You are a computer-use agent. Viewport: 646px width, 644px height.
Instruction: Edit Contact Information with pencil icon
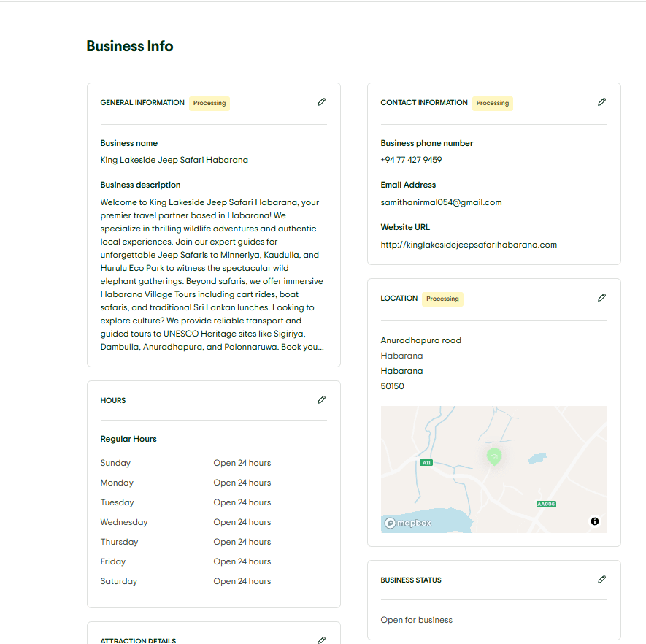click(x=601, y=101)
